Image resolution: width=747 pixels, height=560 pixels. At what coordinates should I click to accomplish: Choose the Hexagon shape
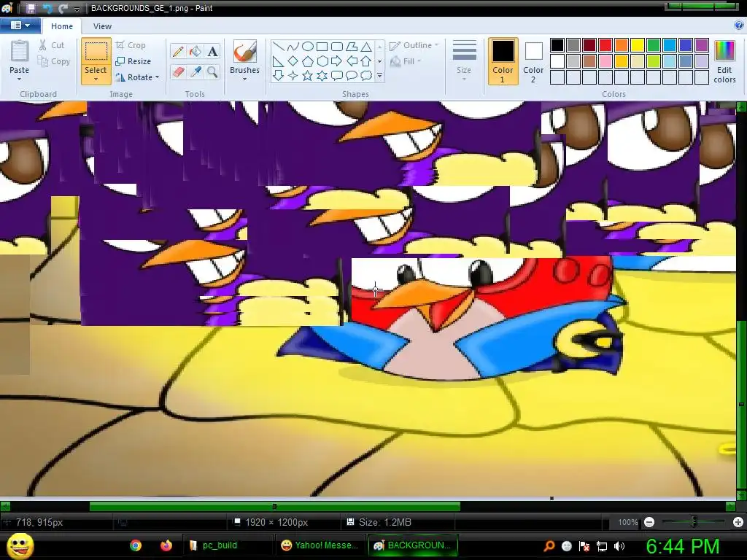pyautogui.click(x=322, y=61)
